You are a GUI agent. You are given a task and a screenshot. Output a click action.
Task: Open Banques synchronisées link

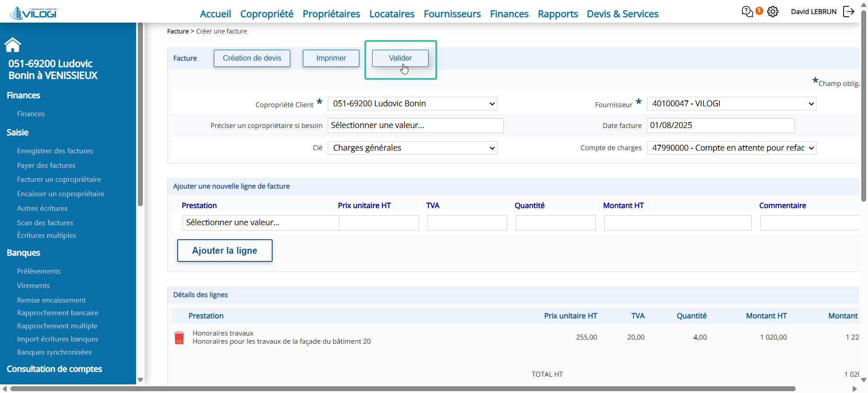point(54,352)
